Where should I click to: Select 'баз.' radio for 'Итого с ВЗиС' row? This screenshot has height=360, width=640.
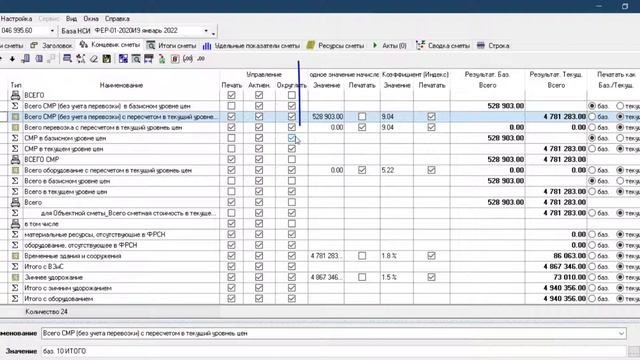(592, 267)
